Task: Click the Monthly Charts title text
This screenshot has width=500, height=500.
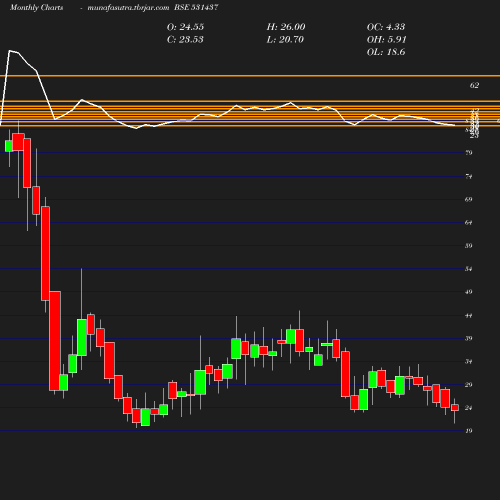Action: (37, 7)
